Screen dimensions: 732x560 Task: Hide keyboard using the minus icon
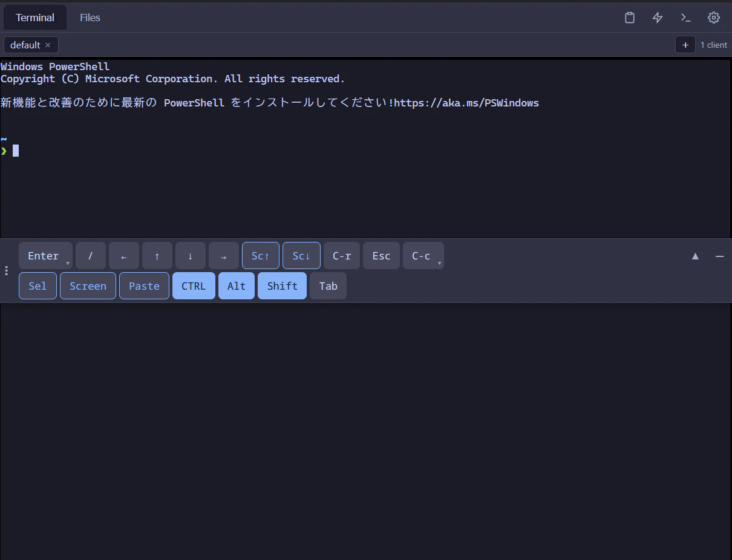point(719,256)
